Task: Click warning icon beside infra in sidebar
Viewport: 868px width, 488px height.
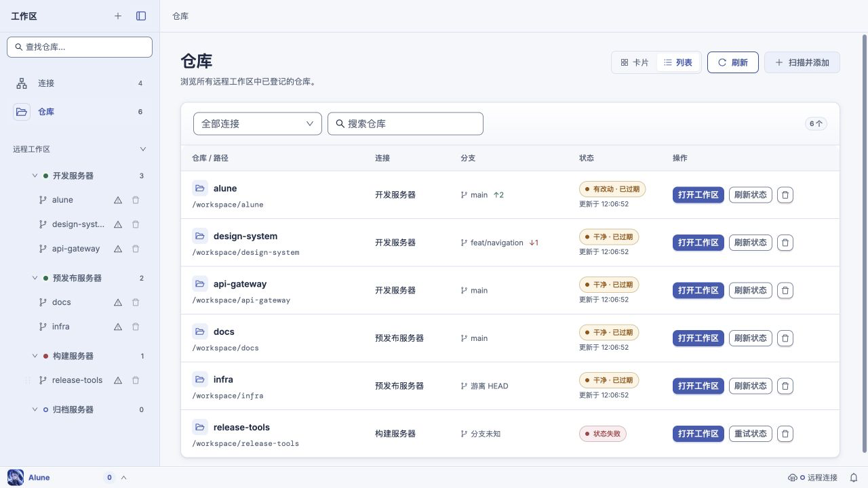Action: pos(118,327)
